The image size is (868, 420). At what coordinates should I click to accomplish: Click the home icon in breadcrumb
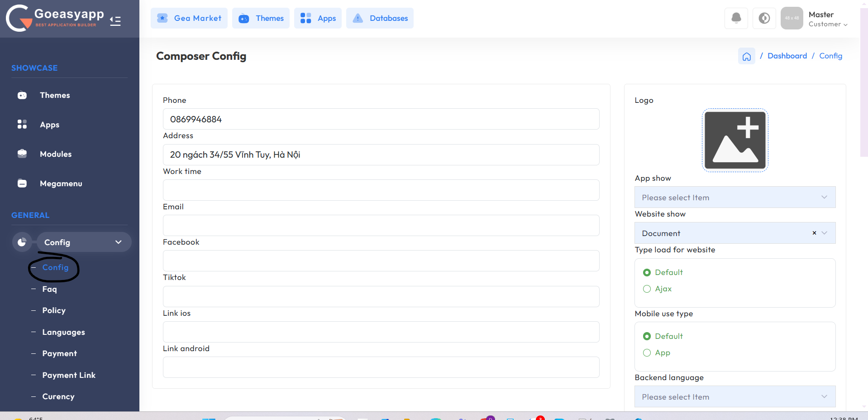click(x=746, y=56)
